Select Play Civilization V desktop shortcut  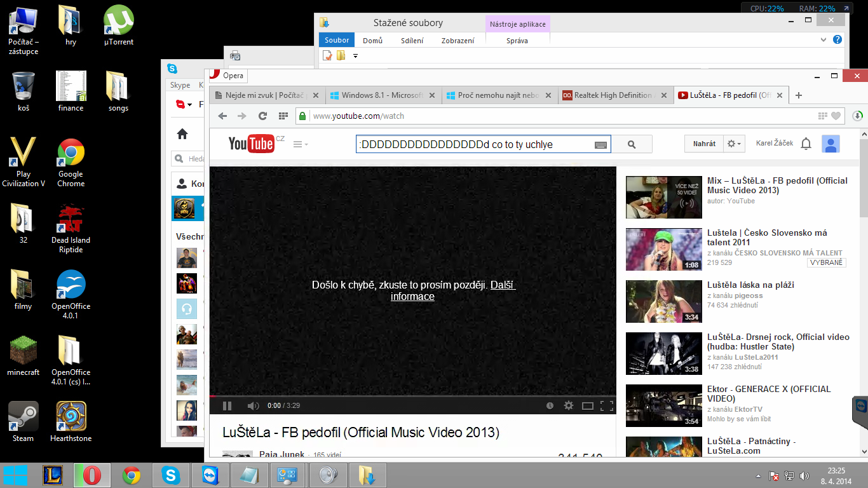pos(24,162)
